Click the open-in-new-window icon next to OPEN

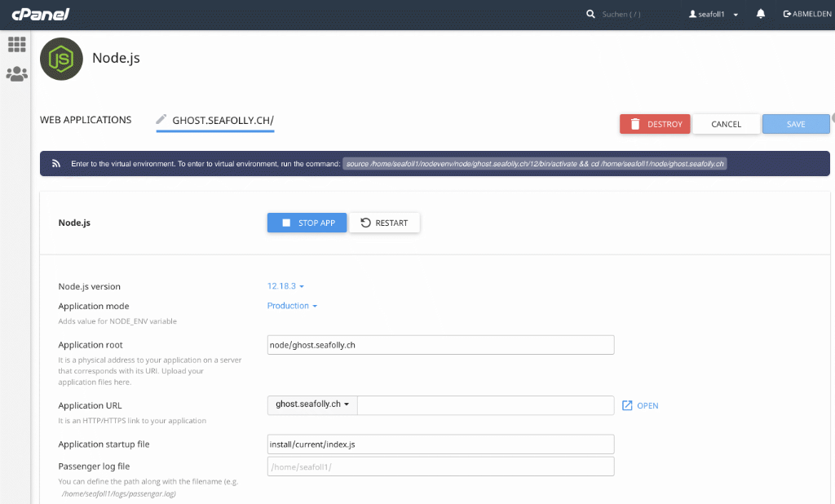[627, 405]
